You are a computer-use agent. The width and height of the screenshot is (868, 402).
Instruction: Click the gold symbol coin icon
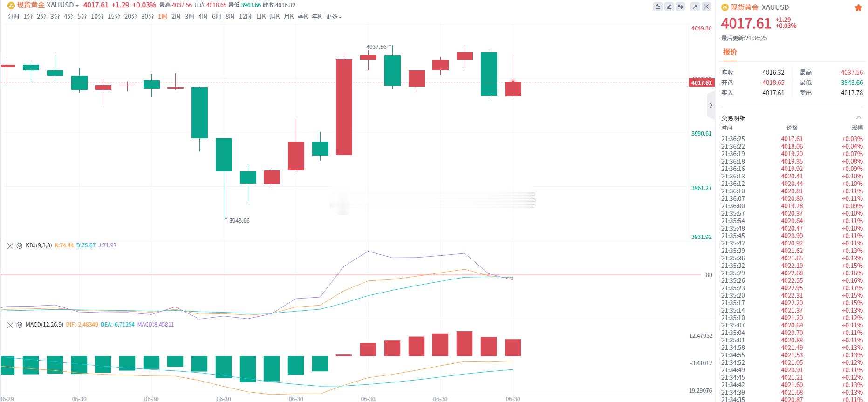tap(11, 5)
